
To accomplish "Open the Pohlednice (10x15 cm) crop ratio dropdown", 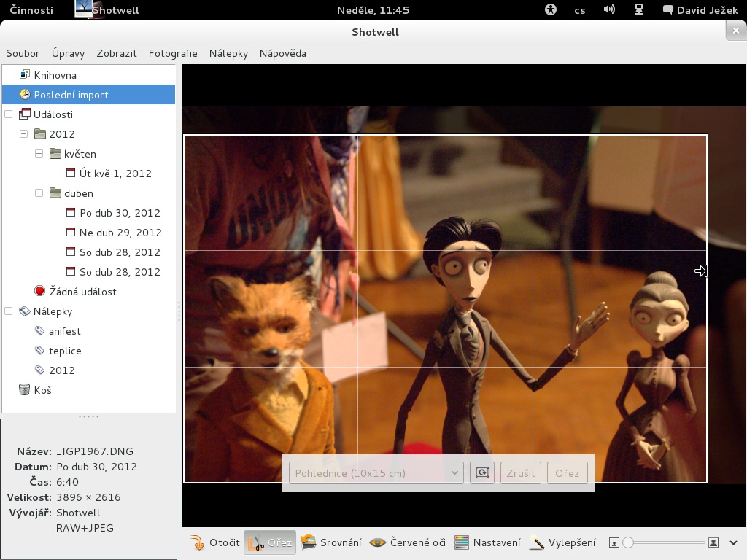I will tap(376, 472).
